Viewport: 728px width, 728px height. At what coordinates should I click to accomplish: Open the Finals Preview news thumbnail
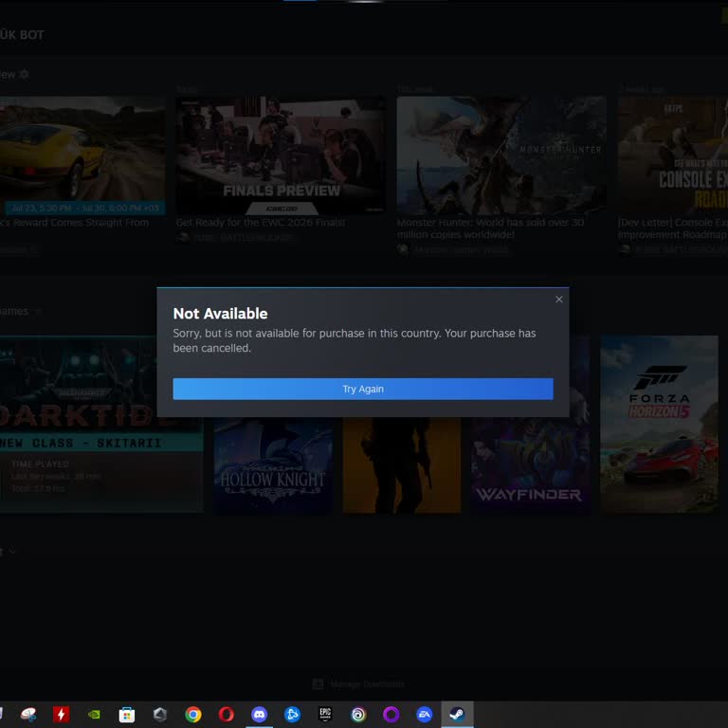tap(281, 155)
